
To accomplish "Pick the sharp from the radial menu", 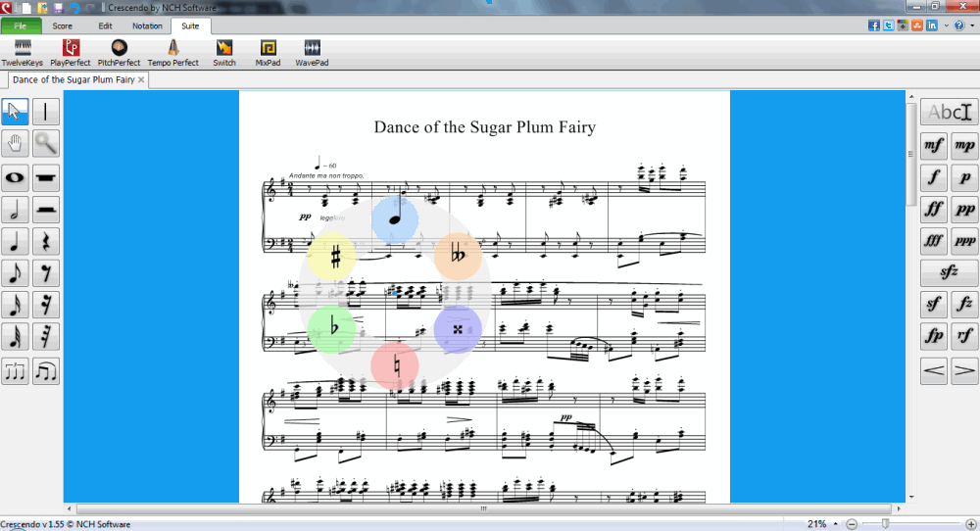I will coord(332,257).
